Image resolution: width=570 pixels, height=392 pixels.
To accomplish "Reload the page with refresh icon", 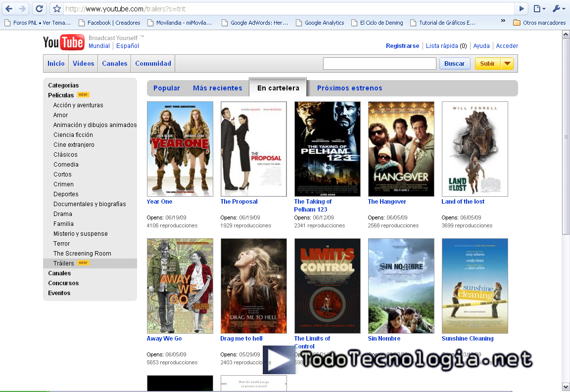I will [x=39, y=8].
